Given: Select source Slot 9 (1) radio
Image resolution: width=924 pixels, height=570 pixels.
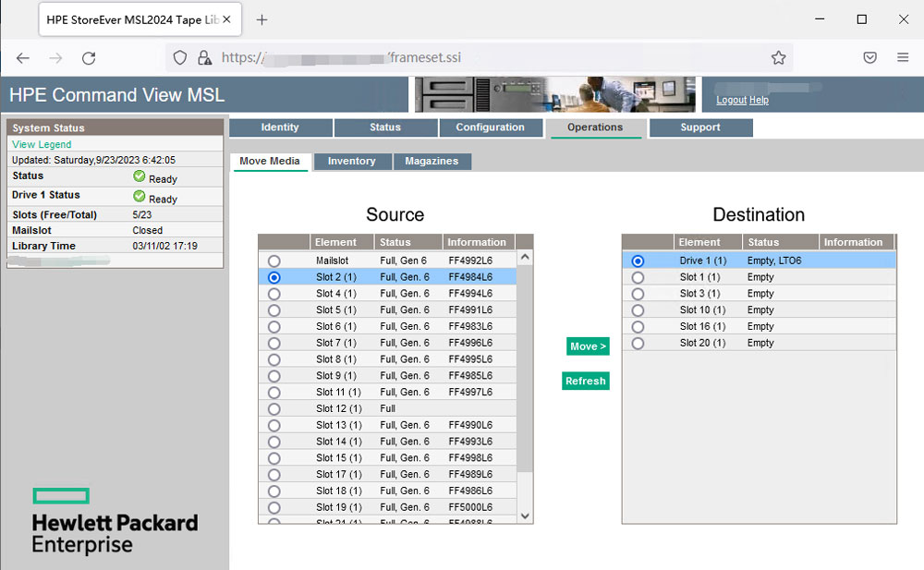Looking at the screenshot, I should pos(274,376).
